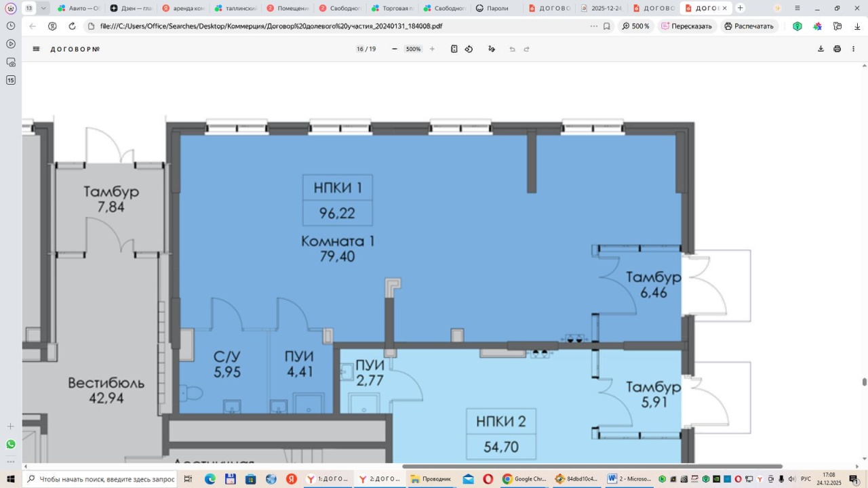The height and width of the screenshot is (488, 868).
Task: Open the PDF sidebar menu icon
Action: click(36, 49)
